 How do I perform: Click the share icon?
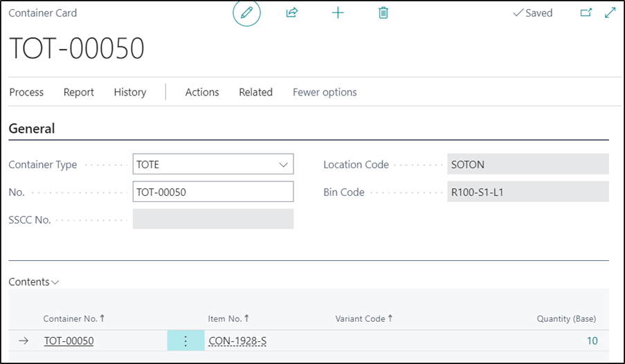(x=291, y=13)
